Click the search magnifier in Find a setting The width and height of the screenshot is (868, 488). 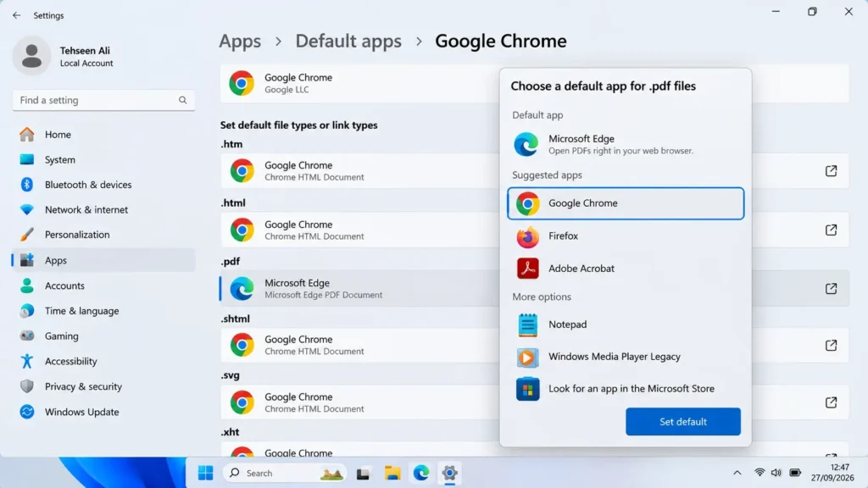click(183, 100)
